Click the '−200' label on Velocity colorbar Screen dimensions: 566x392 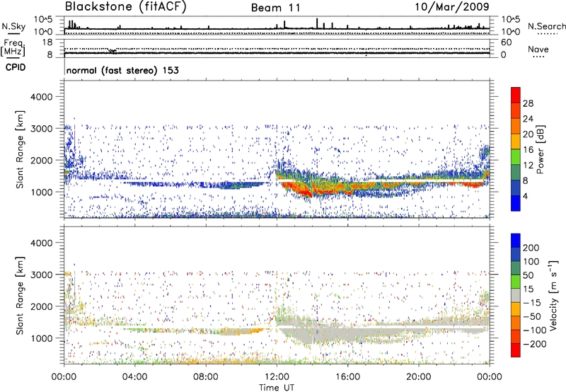[534, 344]
